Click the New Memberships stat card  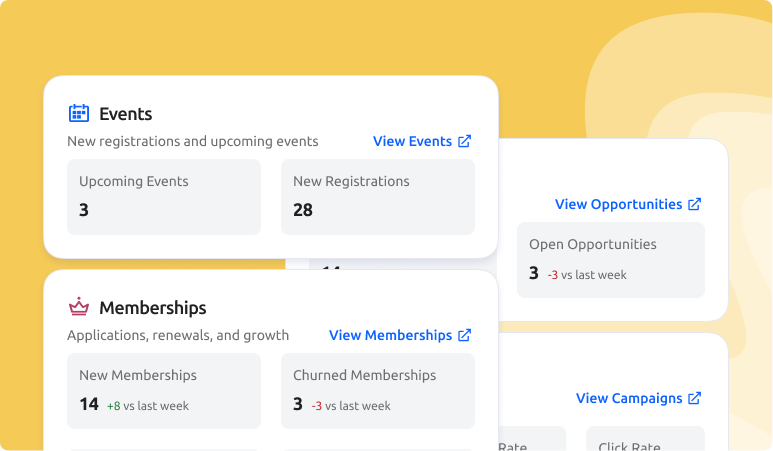(x=164, y=391)
